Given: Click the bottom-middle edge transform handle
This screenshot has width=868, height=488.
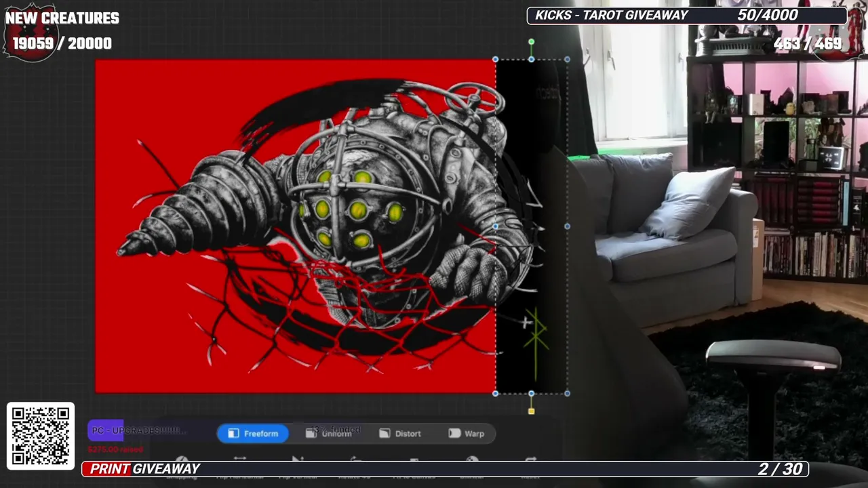Looking at the screenshot, I should point(532,393).
